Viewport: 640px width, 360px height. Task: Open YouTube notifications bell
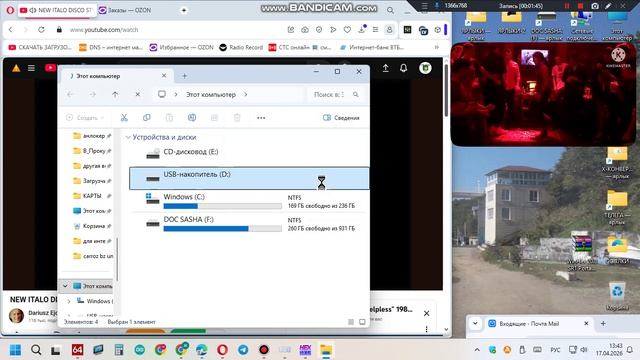pyautogui.click(x=403, y=68)
